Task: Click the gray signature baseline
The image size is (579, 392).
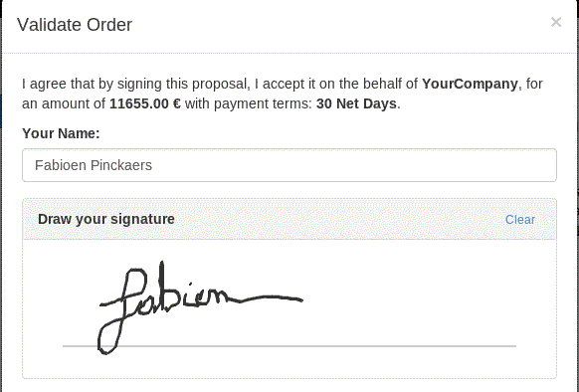Action: (289, 346)
